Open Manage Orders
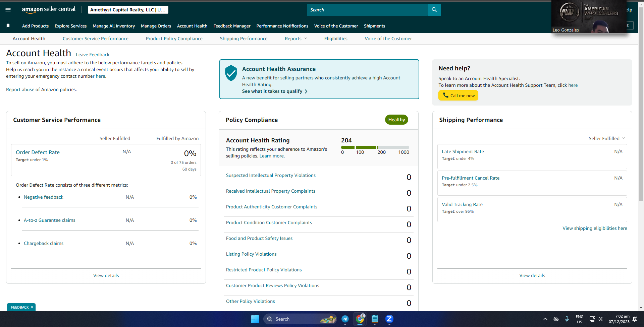644x327 pixels. [156, 26]
